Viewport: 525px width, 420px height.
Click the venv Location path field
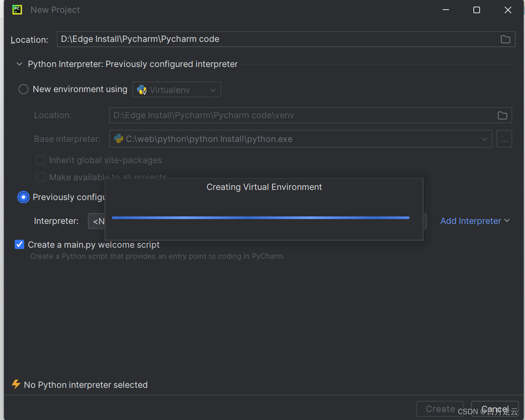[x=311, y=115]
